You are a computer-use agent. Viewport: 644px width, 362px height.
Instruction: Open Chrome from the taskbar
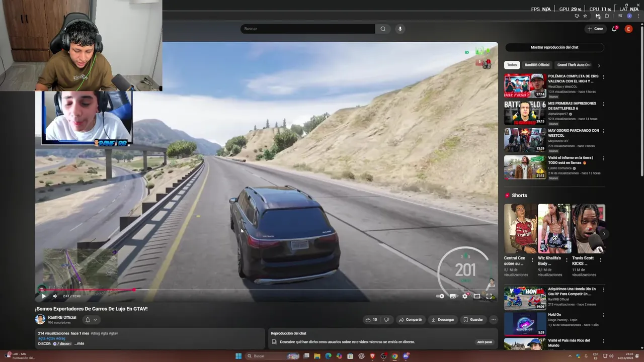tap(394, 356)
